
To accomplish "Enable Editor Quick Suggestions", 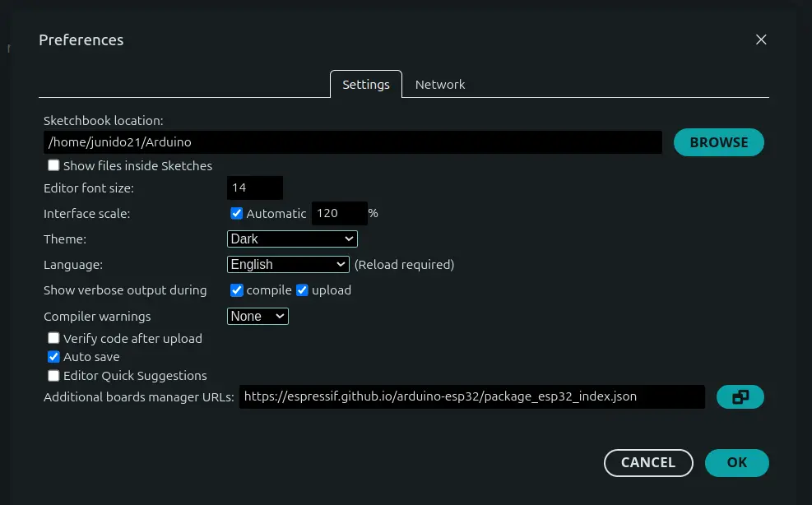I will click(x=53, y=376).
